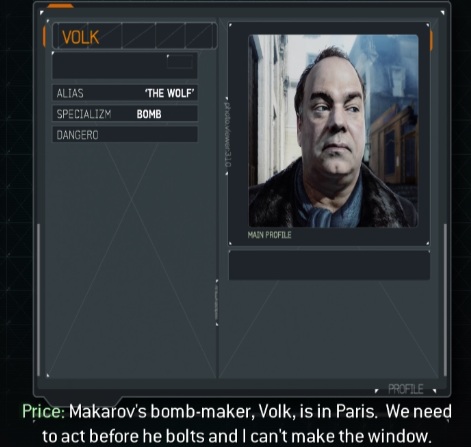Click the empty info box under VOLK
471x447 pixels.
pos(125,66)
